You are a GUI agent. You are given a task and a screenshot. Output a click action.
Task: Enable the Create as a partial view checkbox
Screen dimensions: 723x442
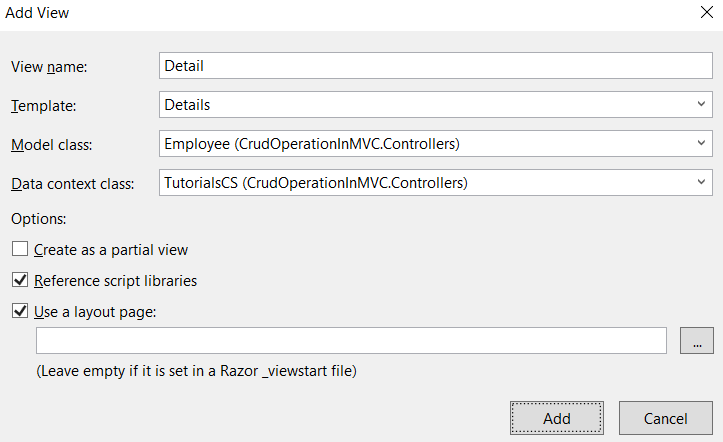pos(20,249)
